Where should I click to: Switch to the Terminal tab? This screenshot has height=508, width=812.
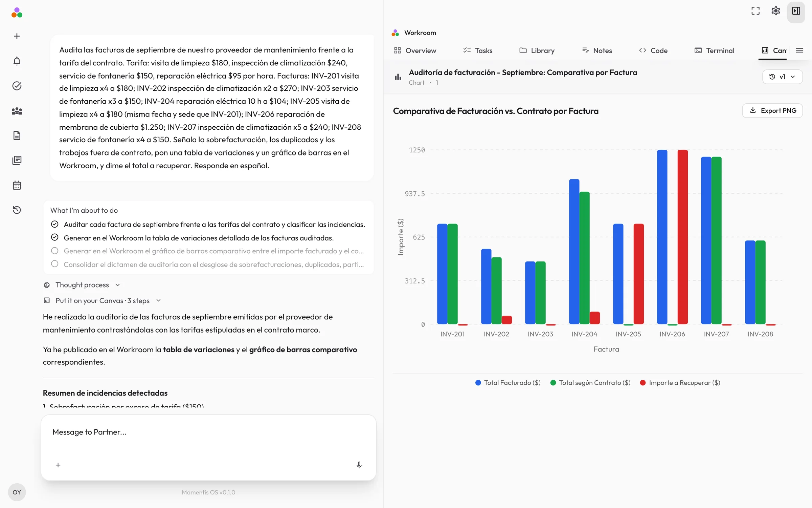(714, 50)
